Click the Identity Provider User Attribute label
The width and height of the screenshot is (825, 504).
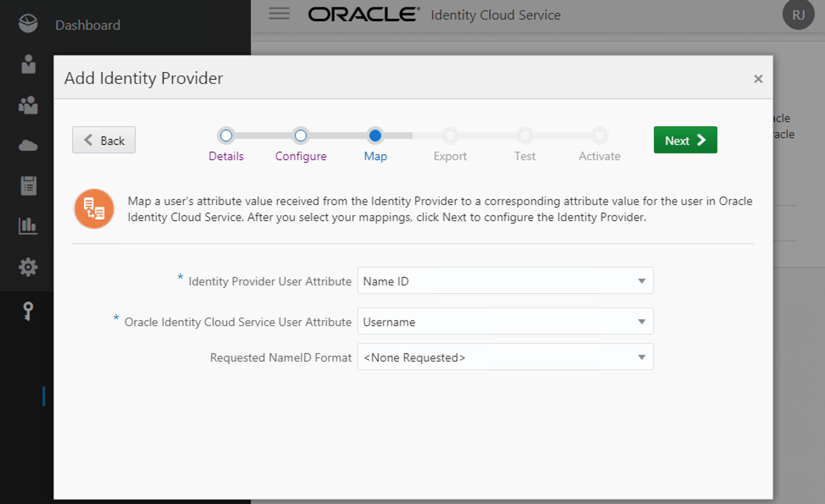pyautogui.click(x=270, y=281)
